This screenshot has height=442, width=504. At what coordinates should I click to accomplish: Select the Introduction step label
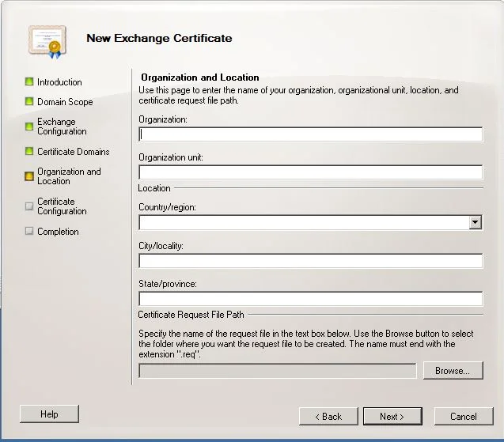[x=59, y=82]
